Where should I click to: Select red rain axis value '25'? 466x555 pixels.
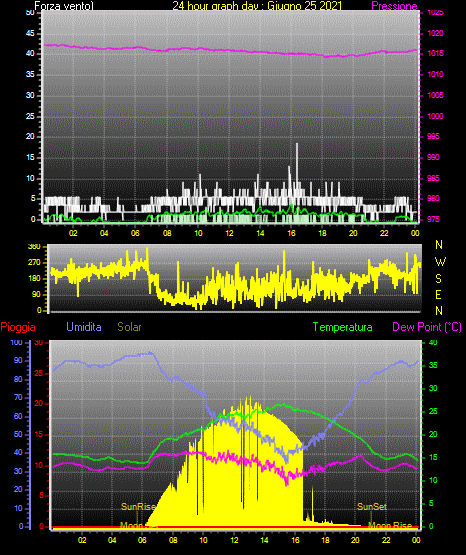click(x=39, y=373)
